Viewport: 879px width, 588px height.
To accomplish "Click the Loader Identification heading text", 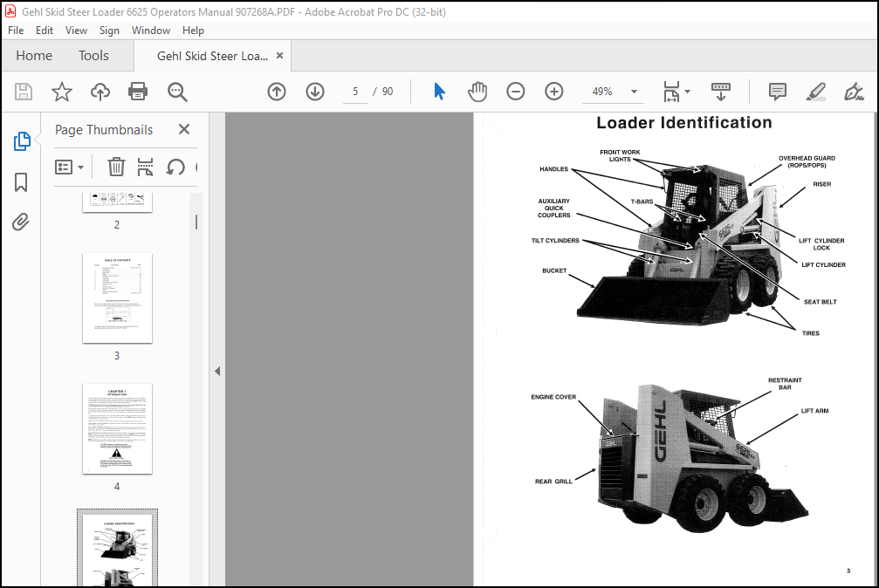I will [684, 123].
